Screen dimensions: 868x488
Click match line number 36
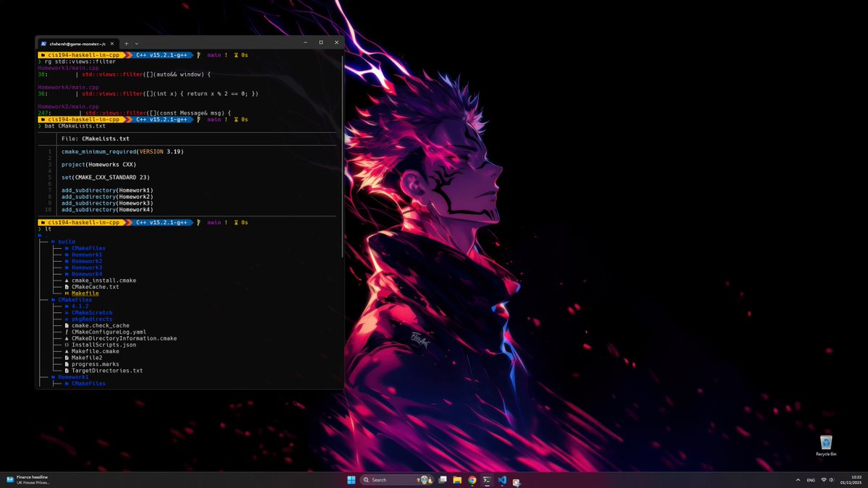point(42,94)
